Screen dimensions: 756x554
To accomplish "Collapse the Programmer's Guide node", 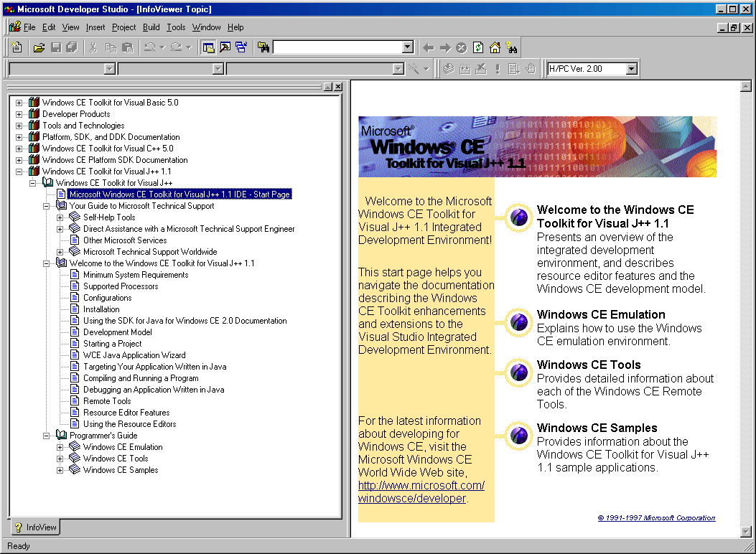I will (46, 436).
